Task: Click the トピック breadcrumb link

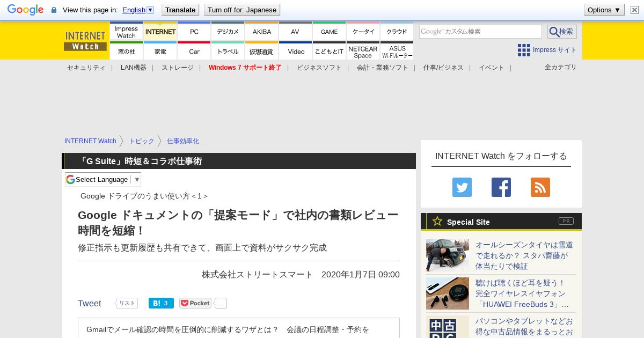Action: (142, 141)
